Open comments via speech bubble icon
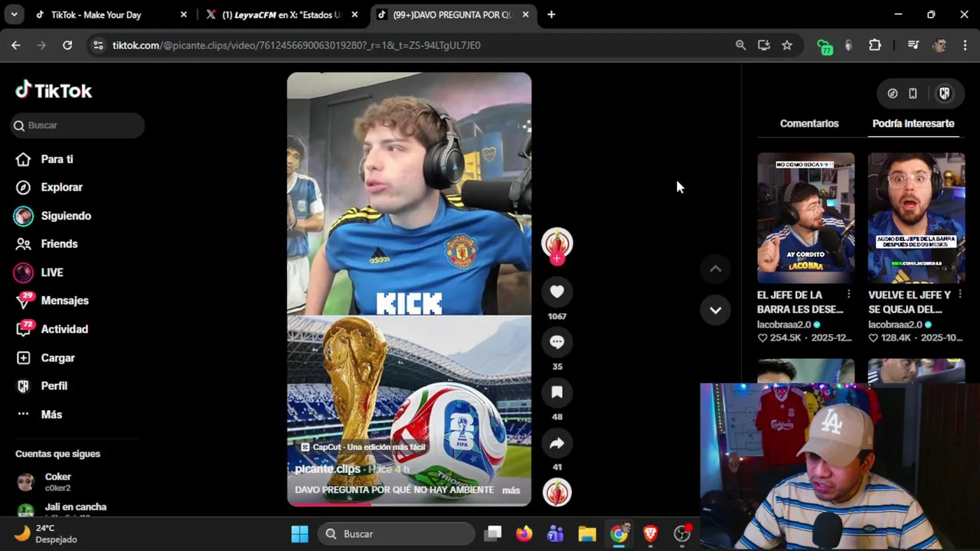The width and height of the screenshot is (980, 551). click(557, 342)
